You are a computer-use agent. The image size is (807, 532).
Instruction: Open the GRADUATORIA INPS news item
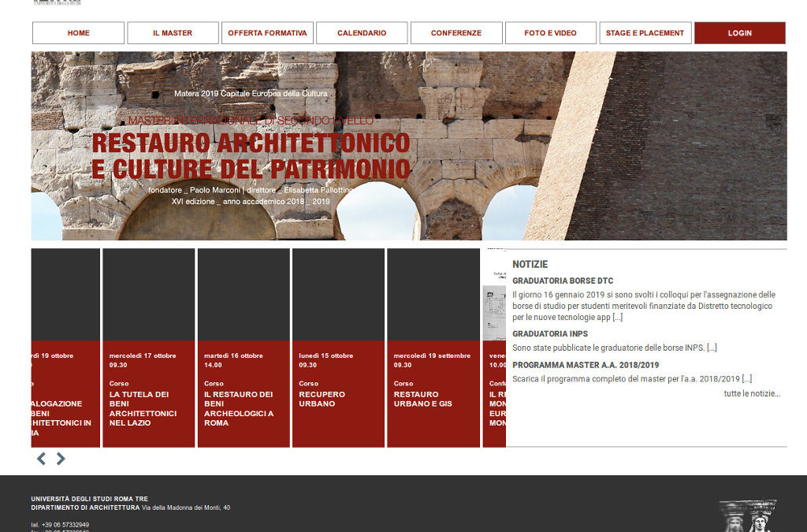(549, 334)
